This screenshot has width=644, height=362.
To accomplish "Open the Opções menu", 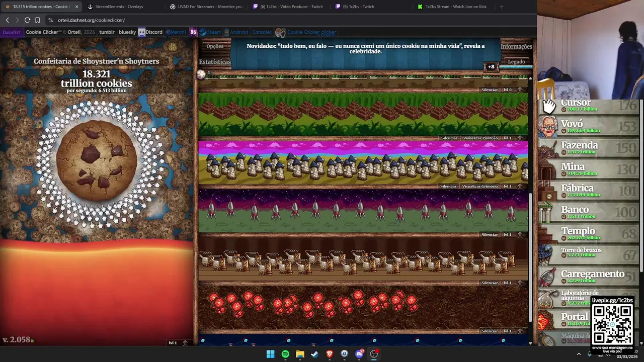I will (215, 46).
